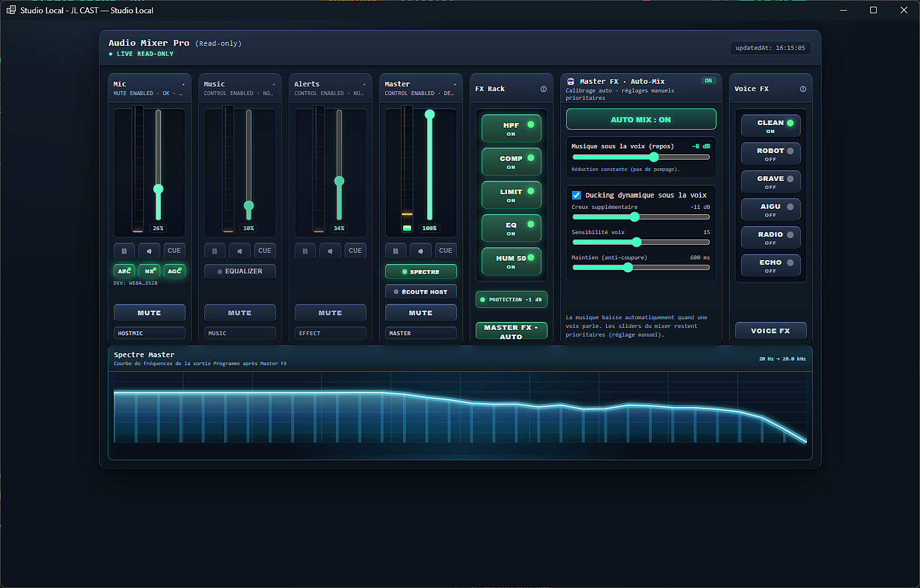This screenshot has height=588, width=920.
Task: Enable the RADIO voice effect
Action: [771, 237]
